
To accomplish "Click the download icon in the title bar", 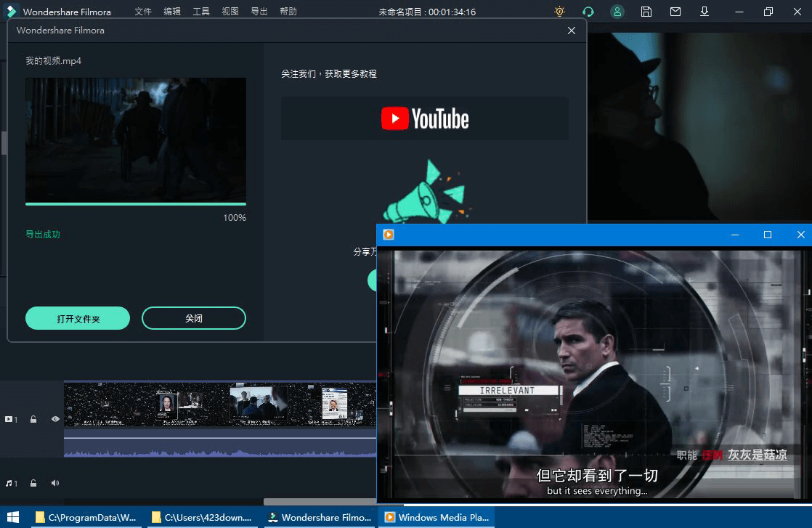I will click(704, 12).
